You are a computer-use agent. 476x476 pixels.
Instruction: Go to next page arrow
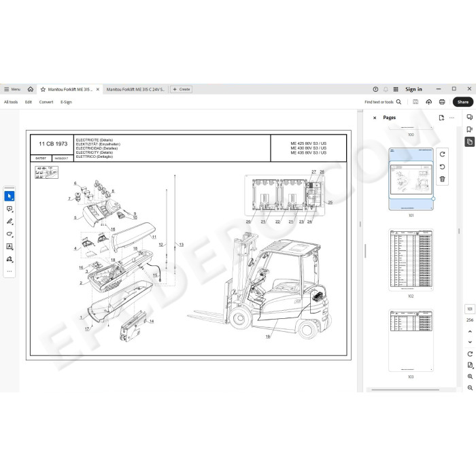point(470,342)
